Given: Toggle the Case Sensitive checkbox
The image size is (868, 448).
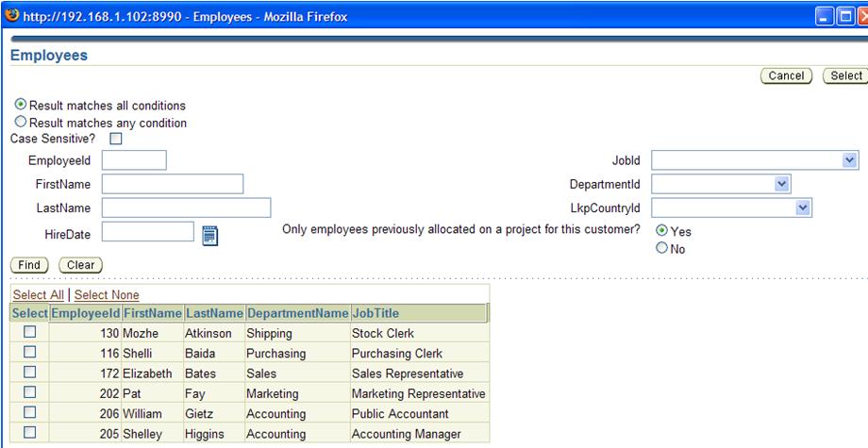Looking at the screenshot, I should [x=116, y=139].
